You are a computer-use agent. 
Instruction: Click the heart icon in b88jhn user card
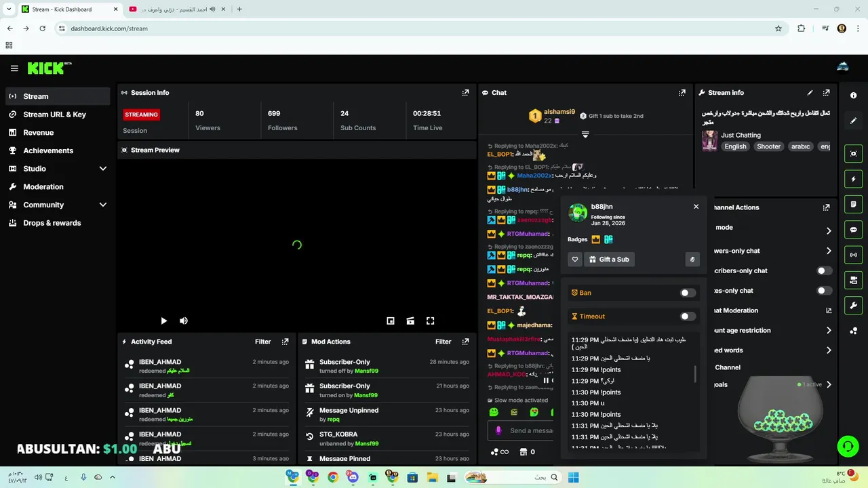point(575,259)
